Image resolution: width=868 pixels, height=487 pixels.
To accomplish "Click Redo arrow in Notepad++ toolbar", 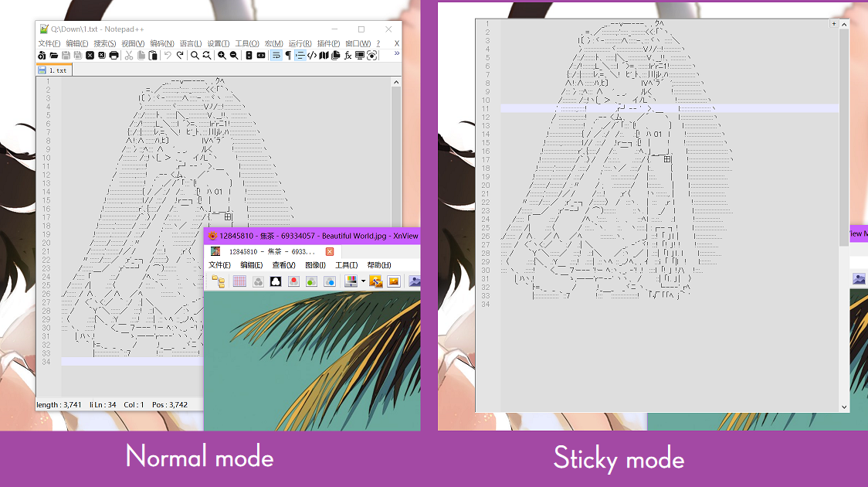I will [x=180, y=56].
